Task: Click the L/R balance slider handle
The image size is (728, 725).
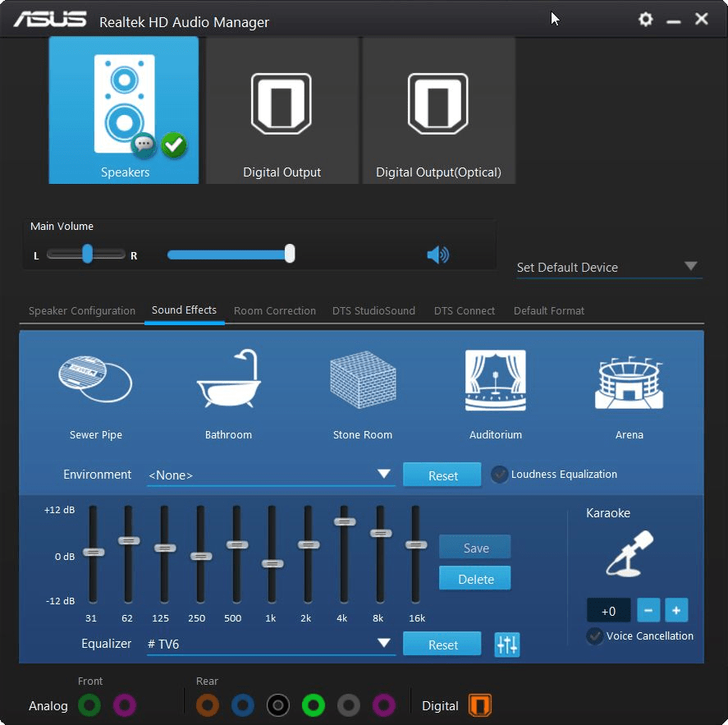Action: tap(87, 254)
